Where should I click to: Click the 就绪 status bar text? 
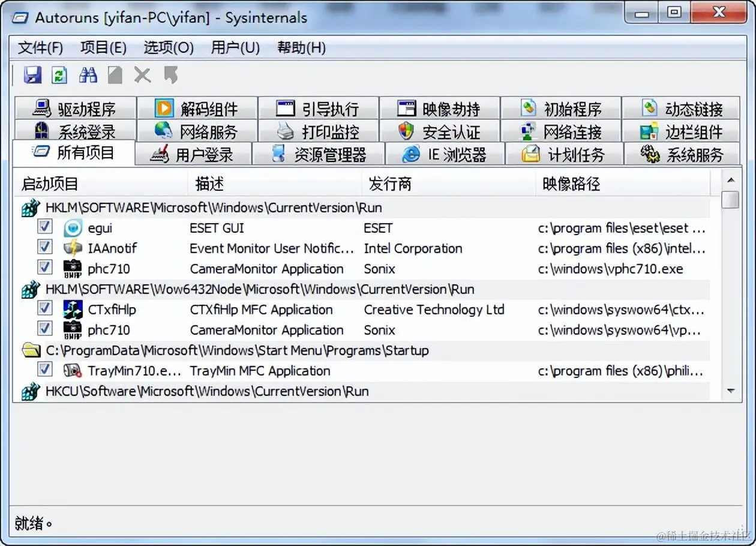[x=32, y=523]
